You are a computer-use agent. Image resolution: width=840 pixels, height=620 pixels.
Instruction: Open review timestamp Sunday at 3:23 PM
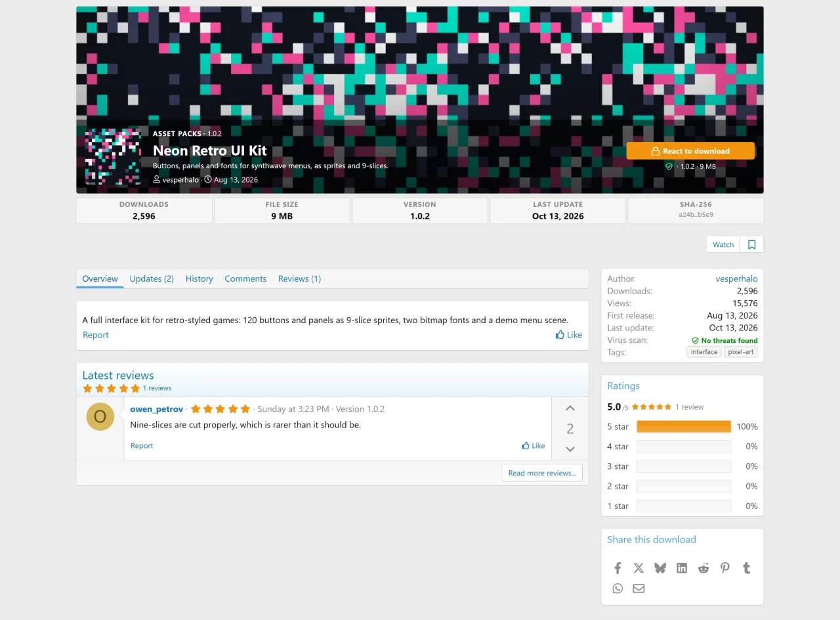tap(293, 409)
